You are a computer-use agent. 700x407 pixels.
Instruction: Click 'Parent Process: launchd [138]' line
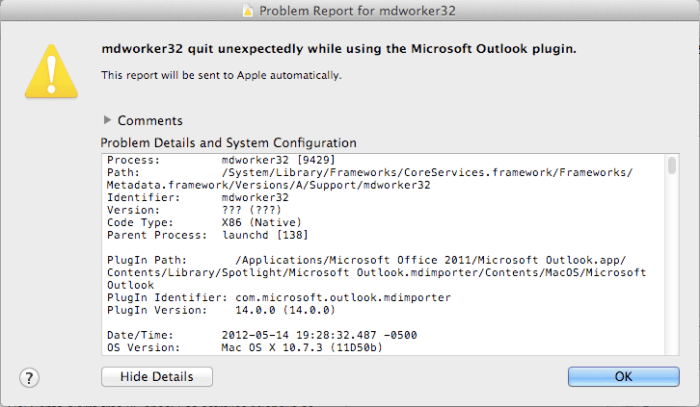point(208,235)
